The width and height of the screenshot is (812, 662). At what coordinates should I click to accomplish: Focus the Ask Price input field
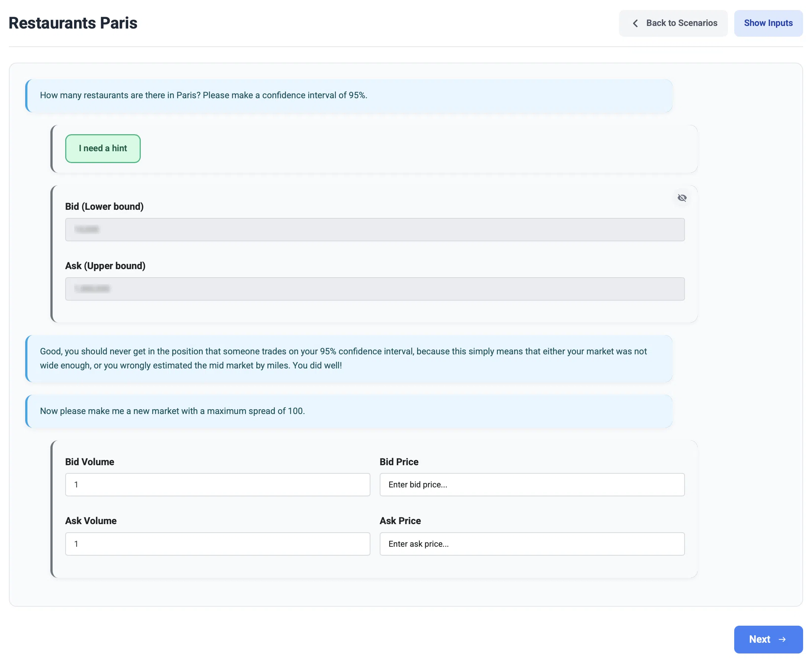(532, 543)
